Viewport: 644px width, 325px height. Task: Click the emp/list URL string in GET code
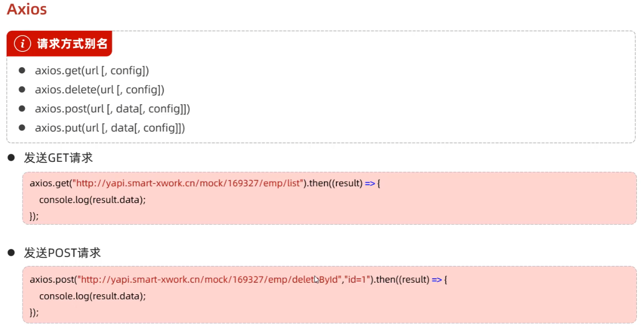(191, 183)
